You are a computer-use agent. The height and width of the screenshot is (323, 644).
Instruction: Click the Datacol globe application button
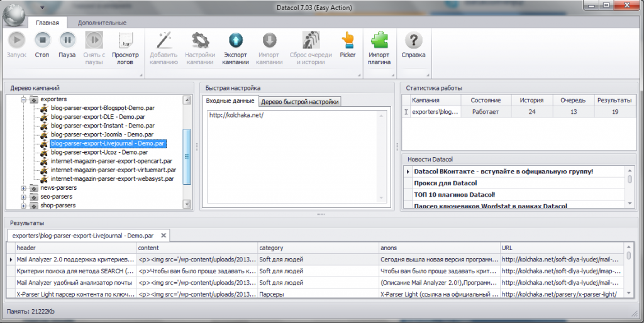(x=13, y=11)
